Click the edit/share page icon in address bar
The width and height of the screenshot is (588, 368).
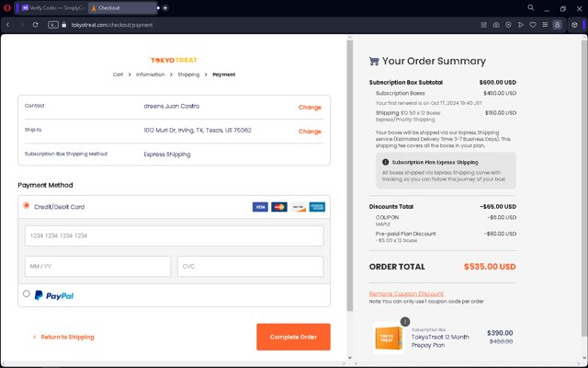pyautogui.click(x=484, y=25)
